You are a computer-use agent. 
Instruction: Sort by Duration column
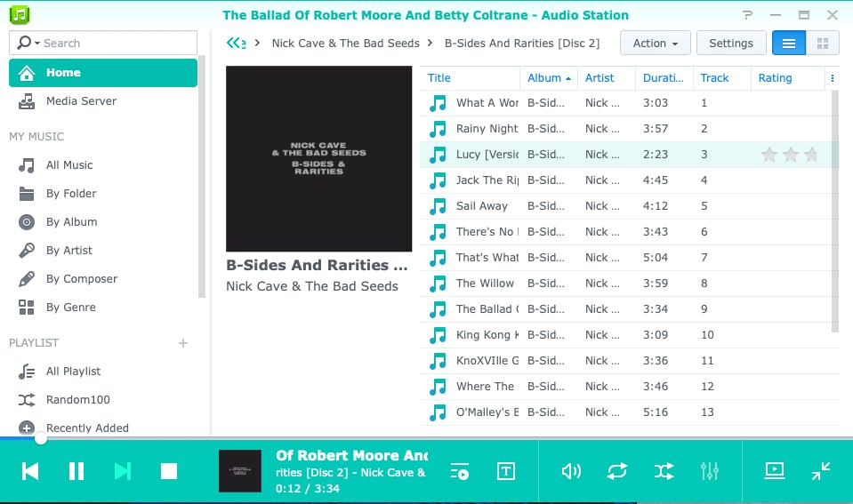pyautogui.click(x=664, y=77)
